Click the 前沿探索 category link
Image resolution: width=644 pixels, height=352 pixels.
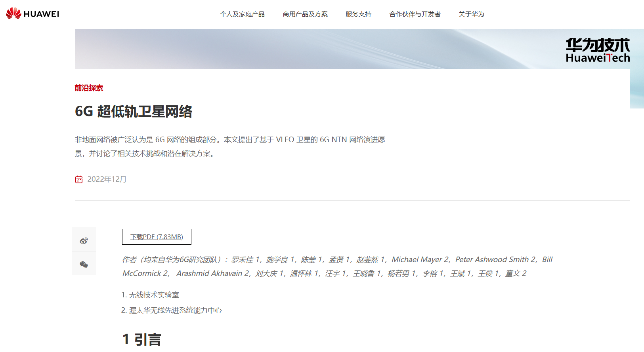coord(89,88)
